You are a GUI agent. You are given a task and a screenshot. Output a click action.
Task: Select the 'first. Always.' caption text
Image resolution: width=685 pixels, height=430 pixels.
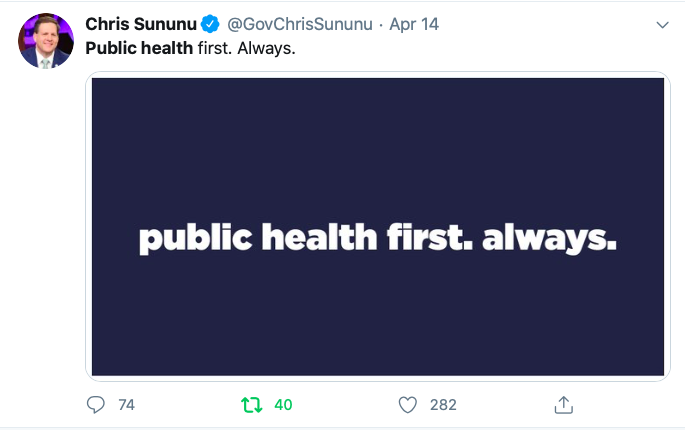click(246, 48)
